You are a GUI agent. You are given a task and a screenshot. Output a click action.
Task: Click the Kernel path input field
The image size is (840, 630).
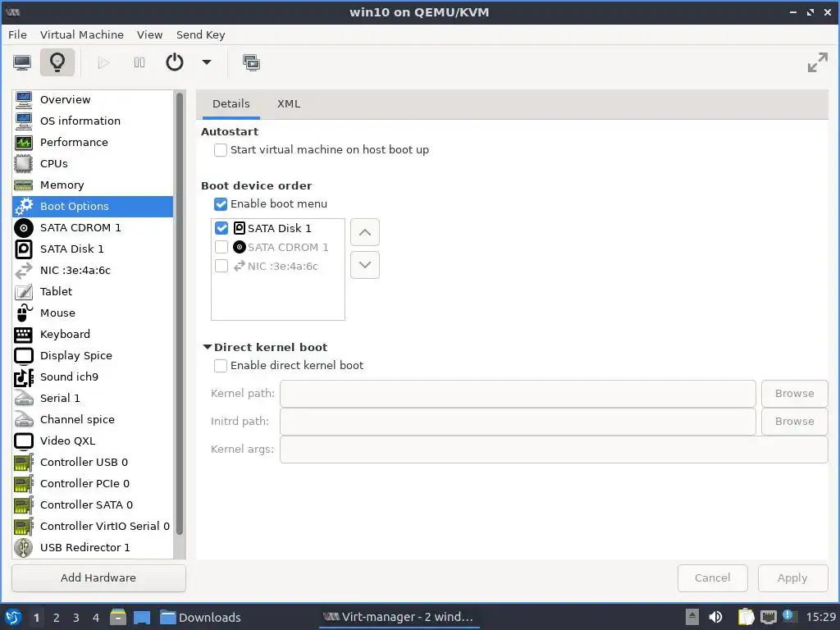(518, 394)
